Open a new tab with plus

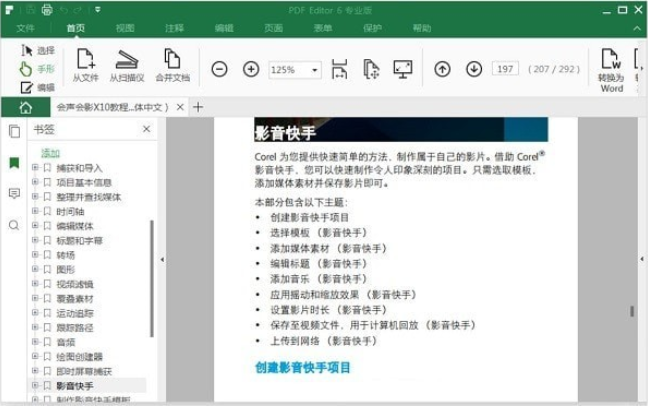(x=198, y=107)
